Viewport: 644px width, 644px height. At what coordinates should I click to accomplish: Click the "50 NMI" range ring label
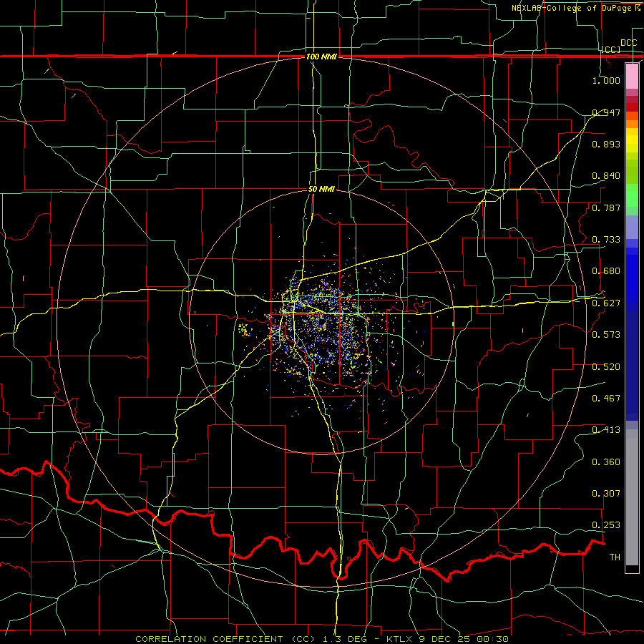(321, 189)
